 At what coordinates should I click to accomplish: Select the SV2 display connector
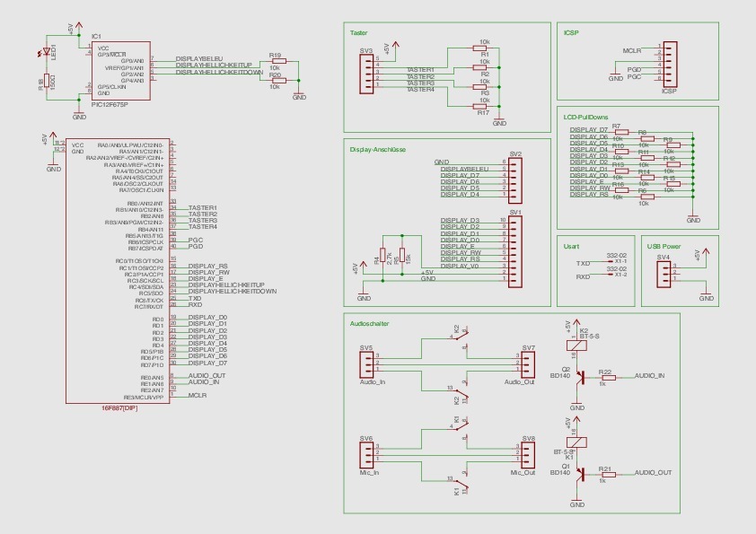click(515, 180)
